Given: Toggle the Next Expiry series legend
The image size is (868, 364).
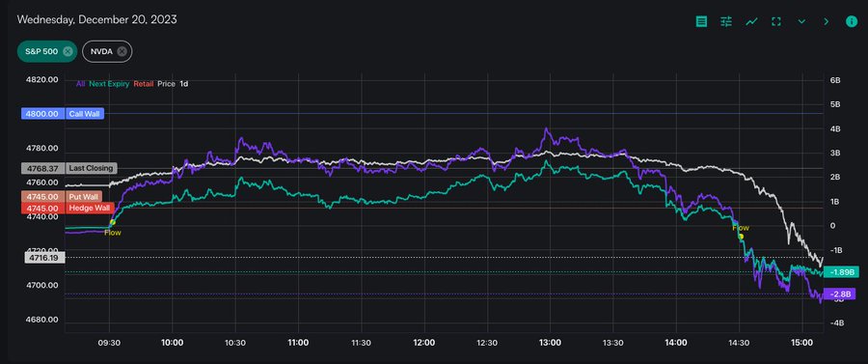Looking at the screenshot, I should pyautogui.click(x=110, y=84).
